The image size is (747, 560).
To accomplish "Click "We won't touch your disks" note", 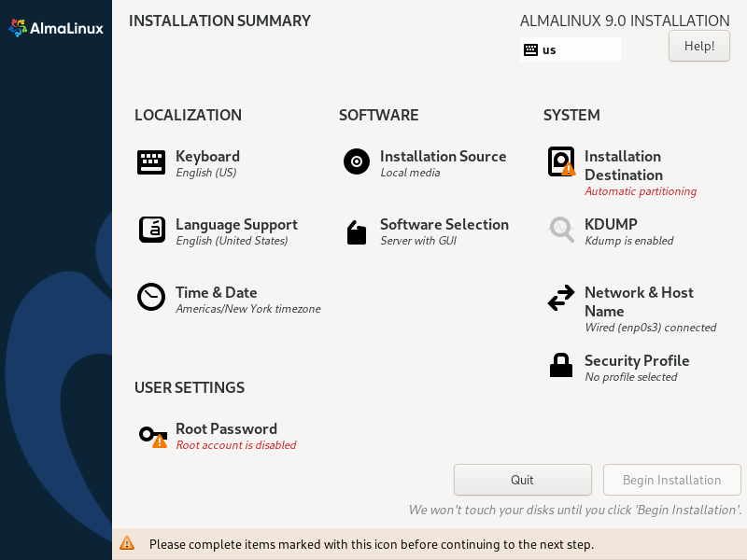I will point(575,510).
